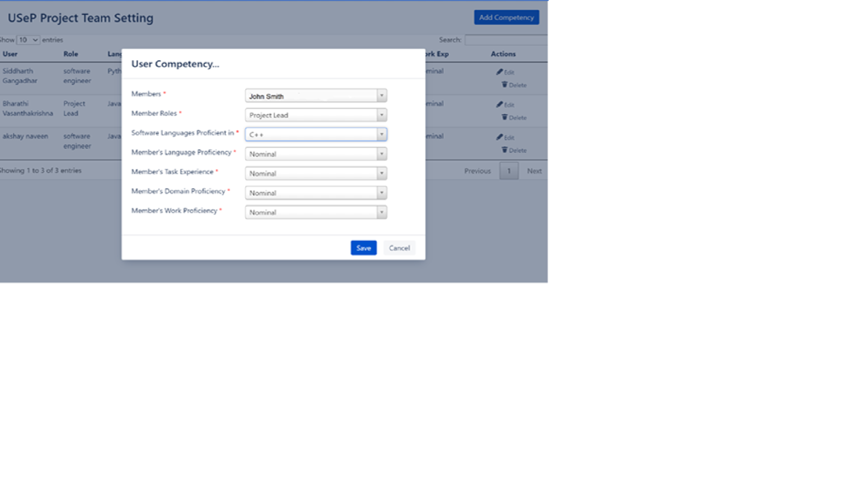
Task: Sort table by the Role column header
Action: [x=71, y=54]
